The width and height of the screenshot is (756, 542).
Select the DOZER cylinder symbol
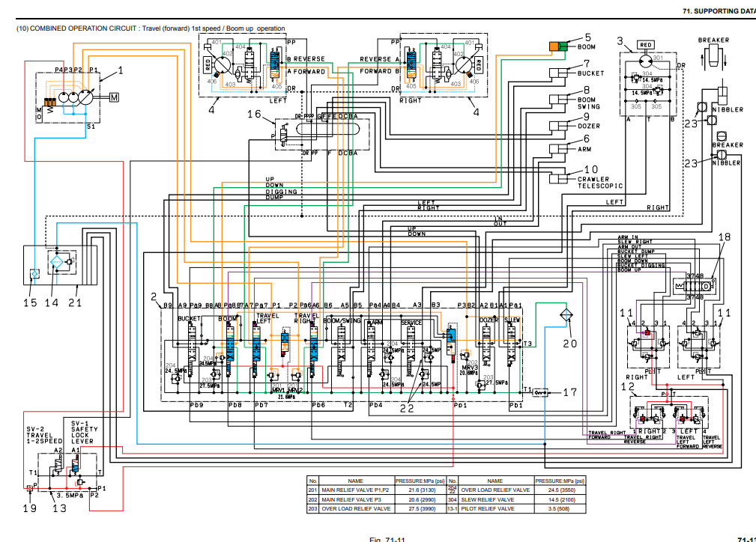click(558, 125)
